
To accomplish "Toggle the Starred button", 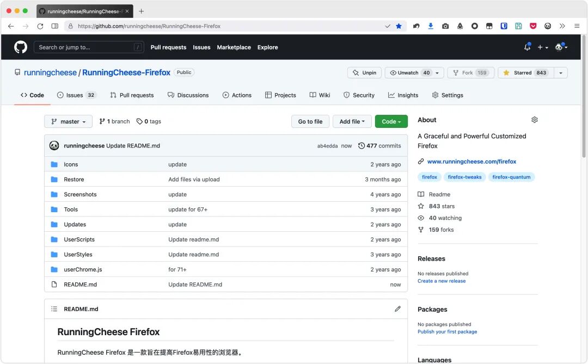I will [526, 73].
